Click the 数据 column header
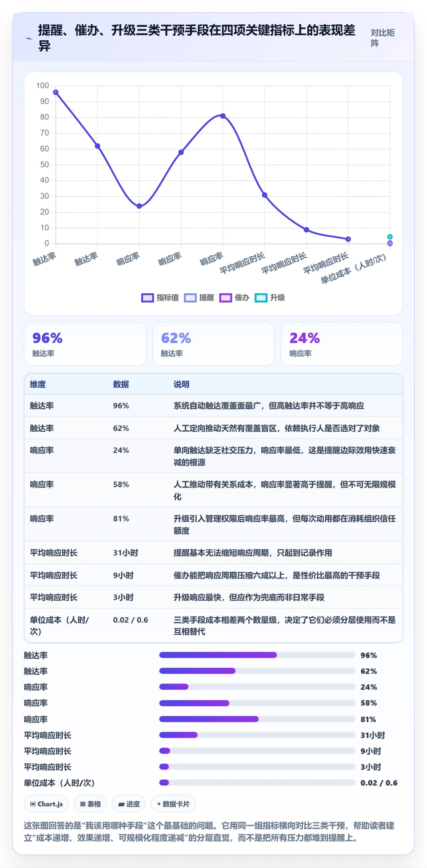 (121, 384)
